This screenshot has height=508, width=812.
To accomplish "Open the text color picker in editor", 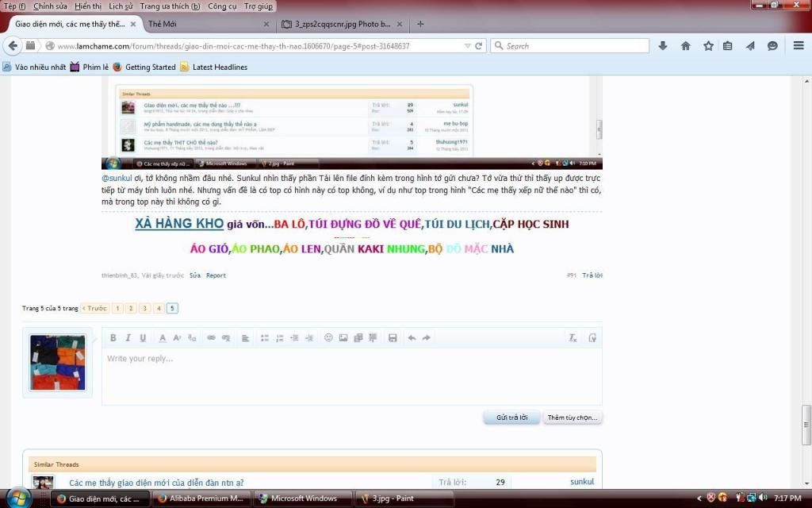I will (x=163, y=338).
